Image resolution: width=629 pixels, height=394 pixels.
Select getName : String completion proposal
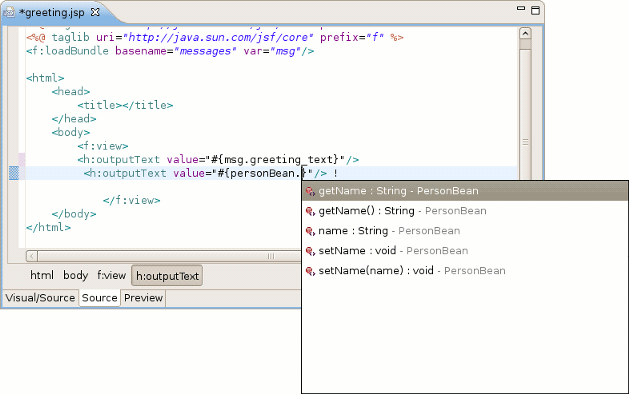click(465, 191)
